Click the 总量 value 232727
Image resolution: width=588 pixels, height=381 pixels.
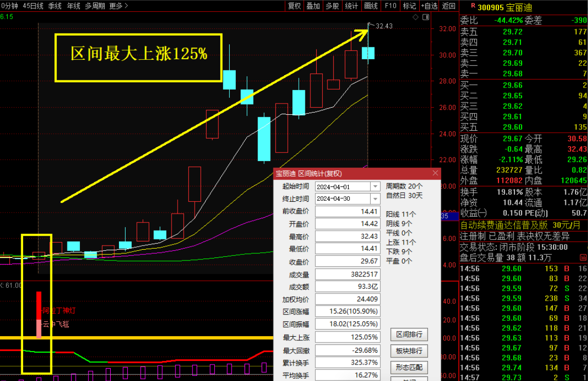coord(509,170)
